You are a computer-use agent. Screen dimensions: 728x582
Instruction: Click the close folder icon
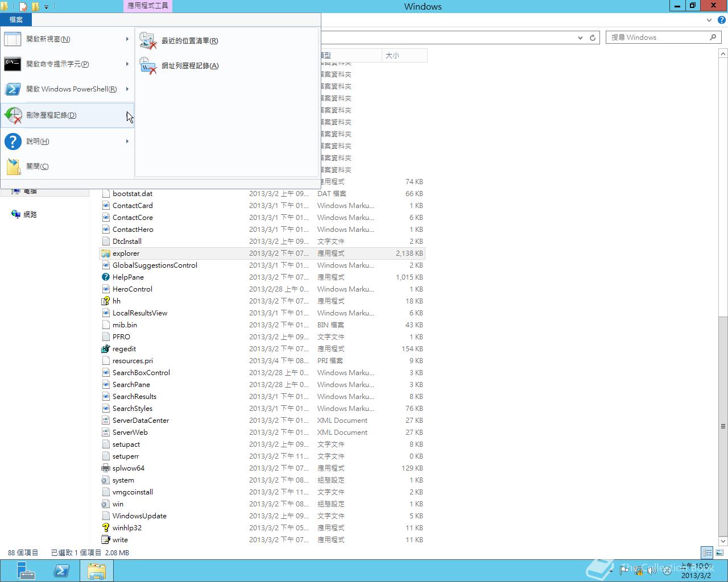[x=13, y=167]
